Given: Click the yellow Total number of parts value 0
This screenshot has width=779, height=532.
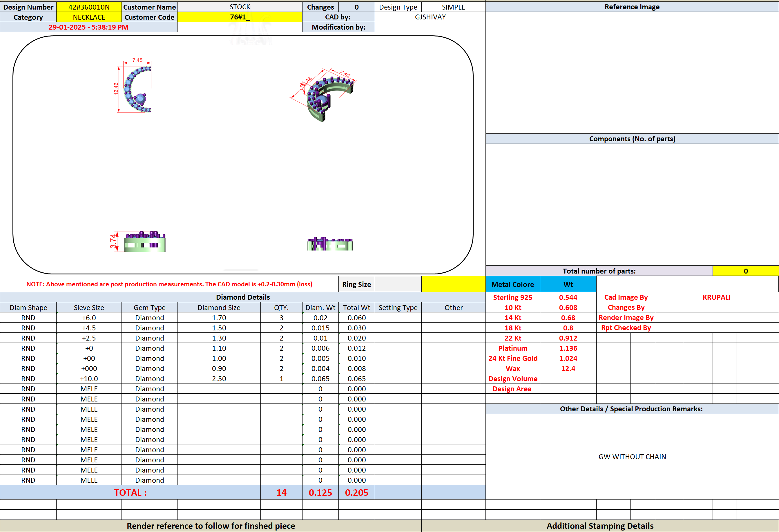Looking at the screenshot, I should point(745,271).
